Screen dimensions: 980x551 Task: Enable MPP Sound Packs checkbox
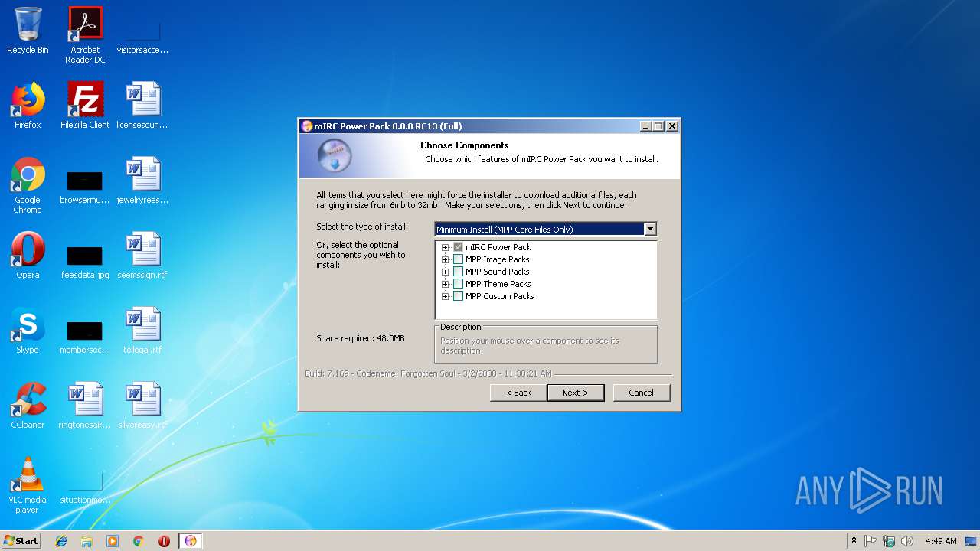(458, 272)
